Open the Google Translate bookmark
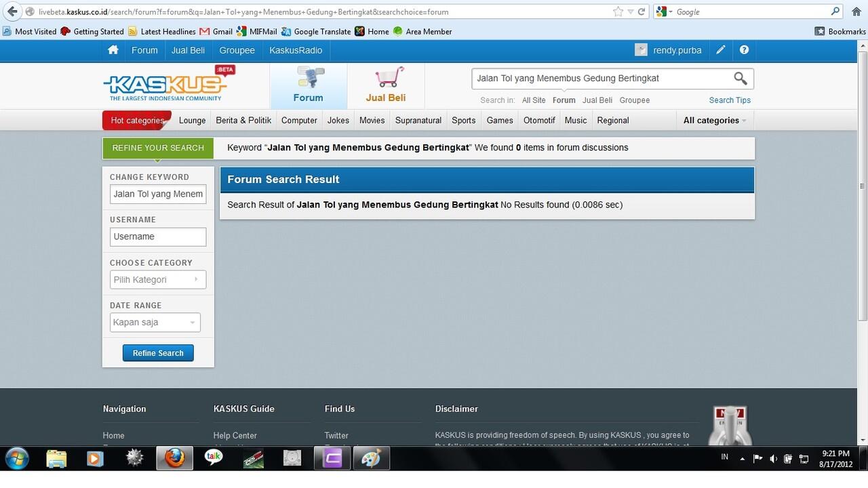This screenshot has width=868, height=488. tap(316, 31)
